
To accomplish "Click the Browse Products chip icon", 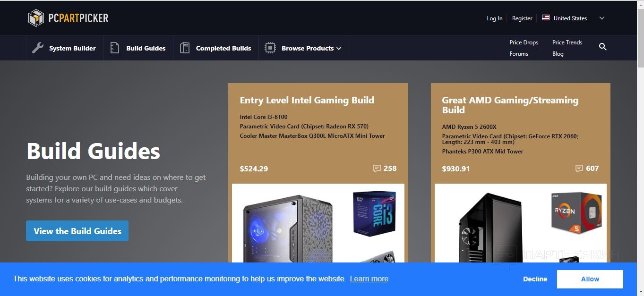I will click(x=270, y=48).
